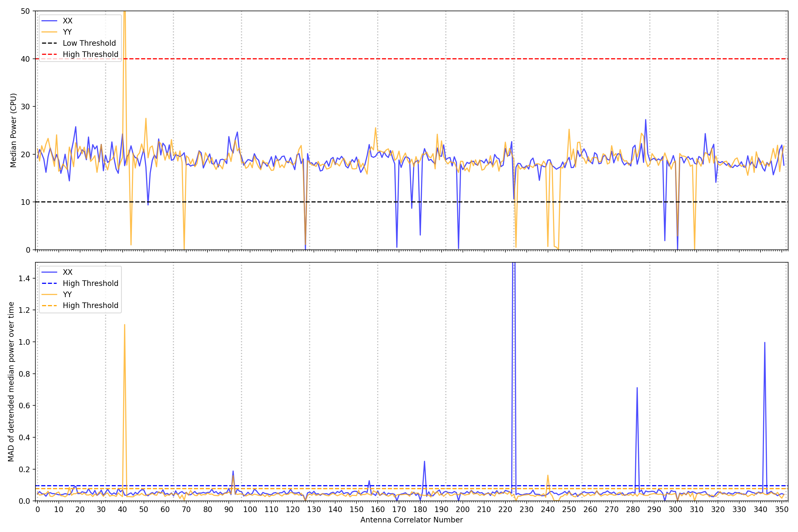Click x-axis tick label 100
Screen dimensions: 798x532
(250, 509)
